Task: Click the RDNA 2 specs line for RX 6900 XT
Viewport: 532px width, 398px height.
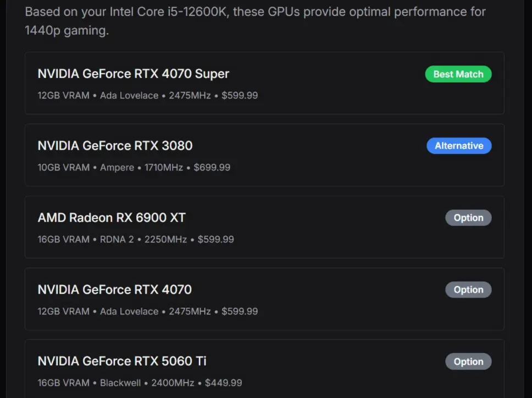Action: coord(136,239)
